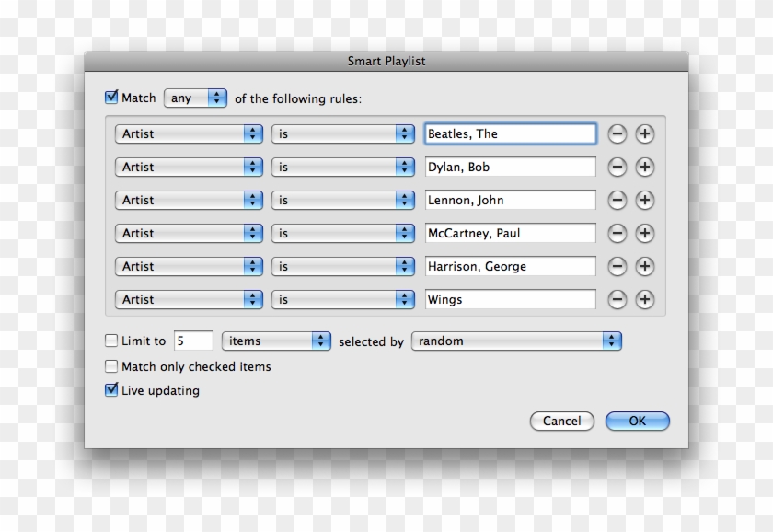Image resolution: width=773 pixels, height=532 pixels.
Task: Add a new rule below the Wings row
Action: [644, 299]
